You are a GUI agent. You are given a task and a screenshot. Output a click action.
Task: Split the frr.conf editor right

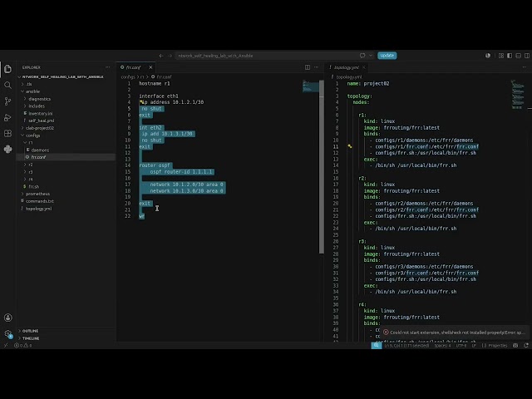pyautogui.click(x=308, y=67)
